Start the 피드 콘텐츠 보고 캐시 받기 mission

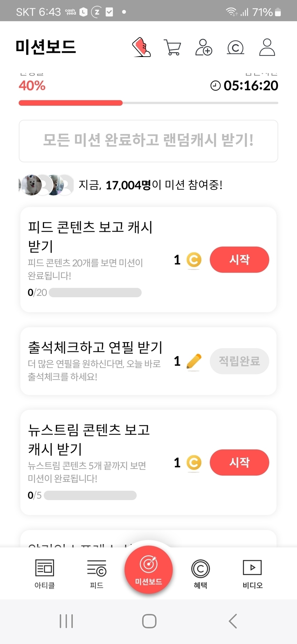click(239, 260)
